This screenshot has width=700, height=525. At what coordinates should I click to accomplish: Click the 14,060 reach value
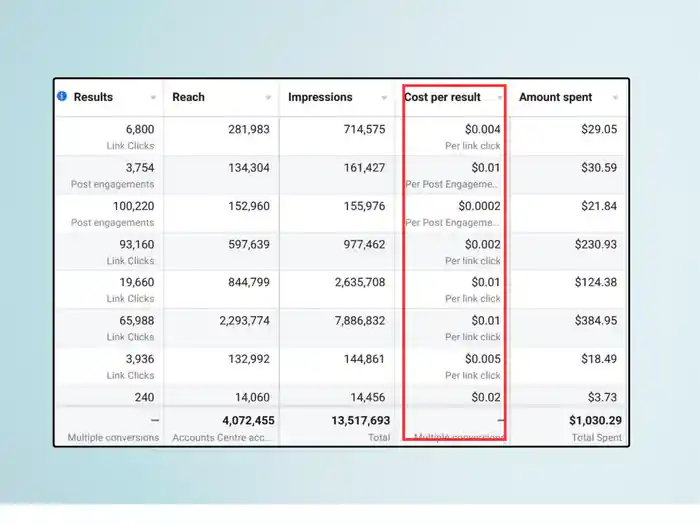(252, 397)
